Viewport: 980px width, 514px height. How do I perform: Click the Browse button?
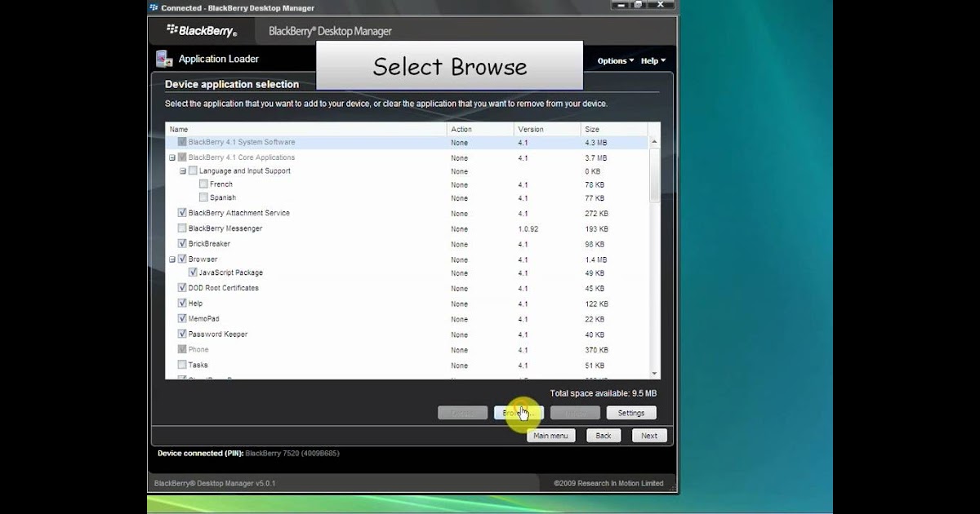(519, 413)
